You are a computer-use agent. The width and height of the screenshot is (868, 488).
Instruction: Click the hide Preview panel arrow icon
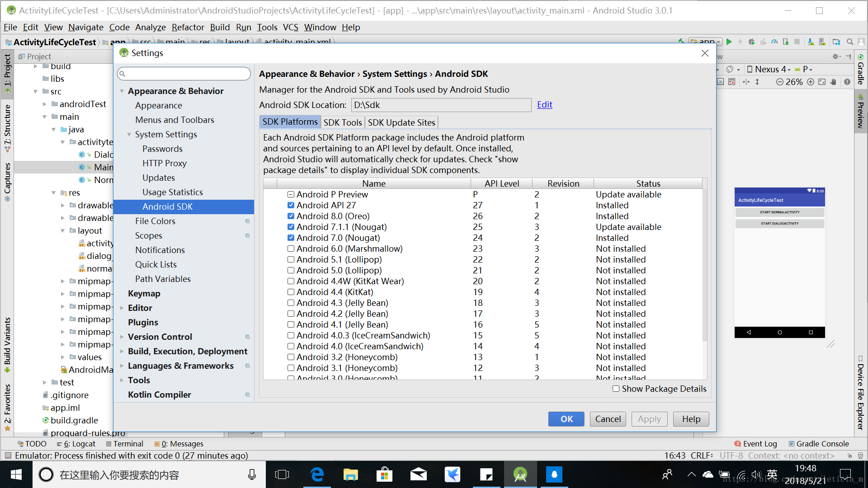click(848, 56)
